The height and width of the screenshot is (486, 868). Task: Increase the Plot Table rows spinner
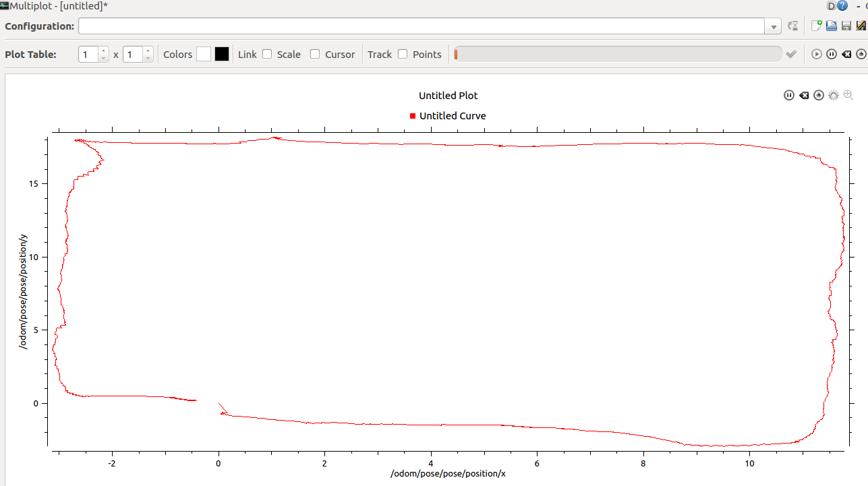click(x=103, y=51)
